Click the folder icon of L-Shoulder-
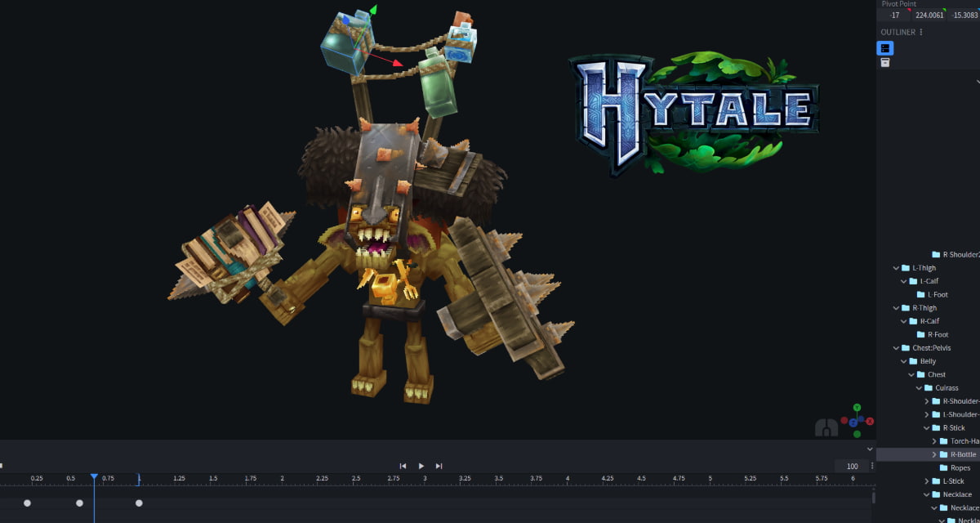 point(936,414)
